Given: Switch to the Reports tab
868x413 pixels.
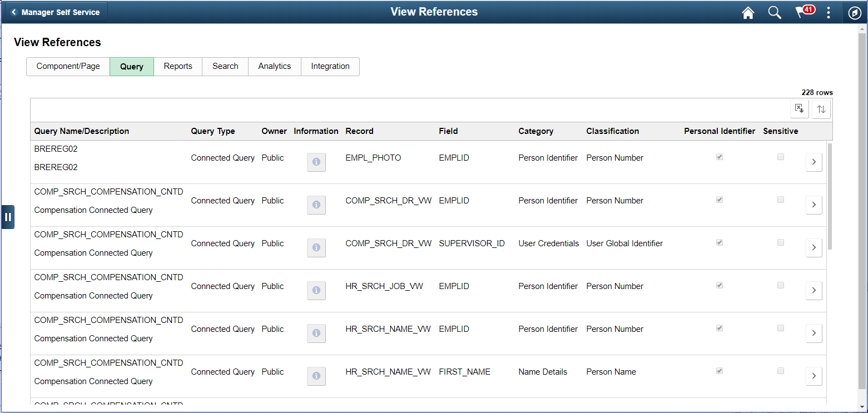Looking at the screenshot, I should coord(177,66).
